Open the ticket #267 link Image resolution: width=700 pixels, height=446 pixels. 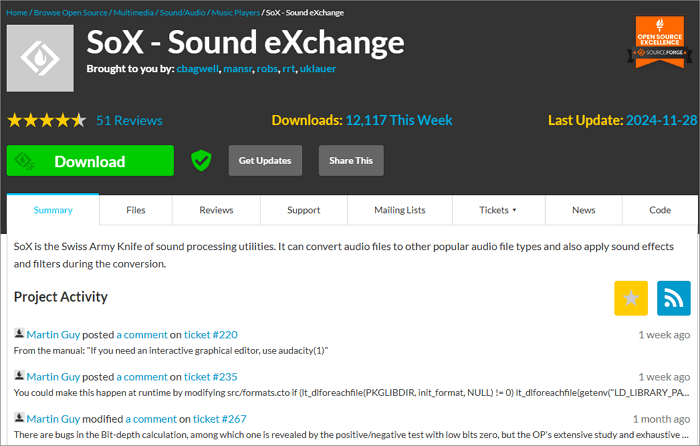tap(220, 419)
